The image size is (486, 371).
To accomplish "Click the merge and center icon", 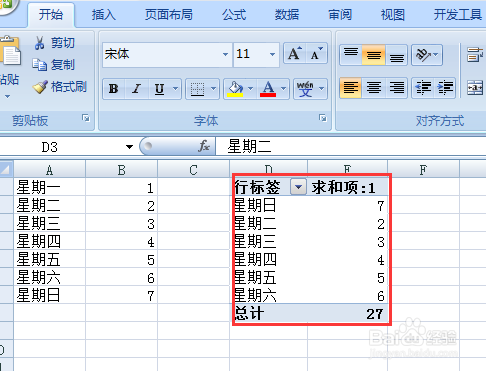I will [x=475, y=88].
